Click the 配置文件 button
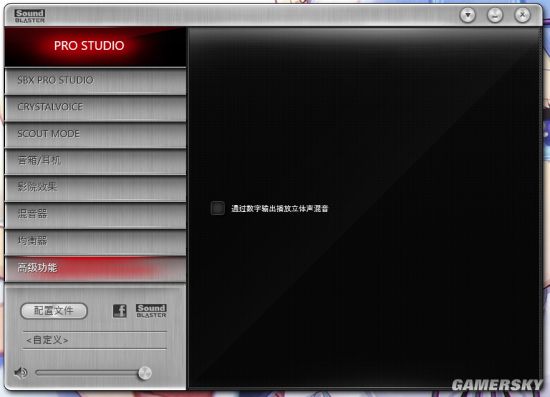 [x=54, y=311]
